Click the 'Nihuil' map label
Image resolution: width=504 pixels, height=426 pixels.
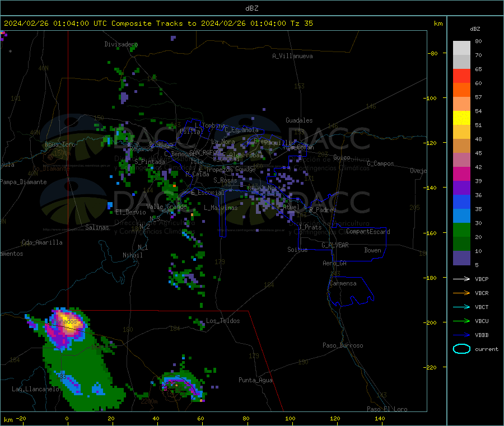coord(132,255)
